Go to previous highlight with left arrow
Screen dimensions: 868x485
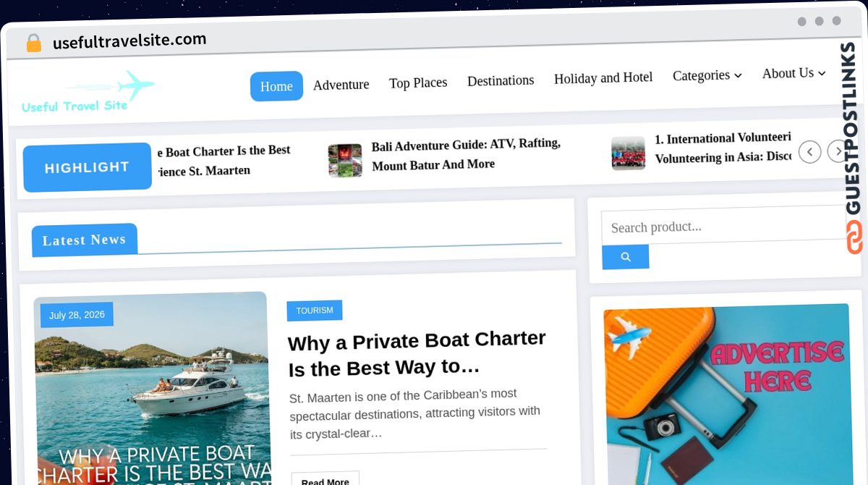809,152
